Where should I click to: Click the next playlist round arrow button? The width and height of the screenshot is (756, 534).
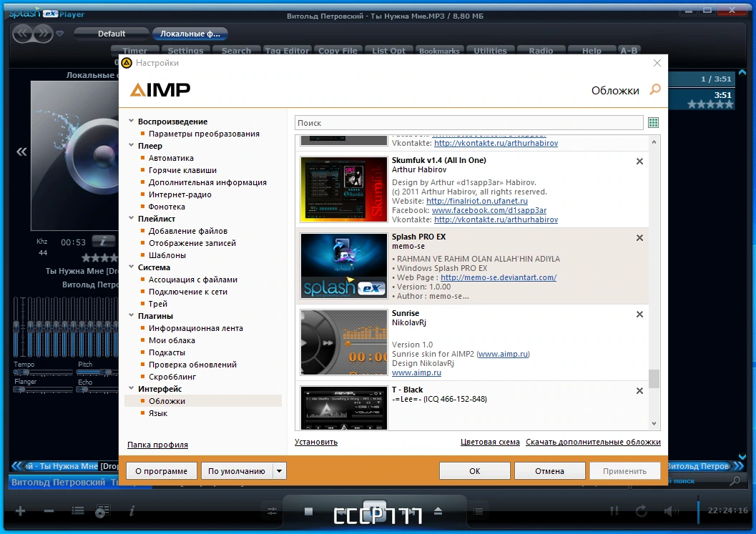tap(44, 34)
